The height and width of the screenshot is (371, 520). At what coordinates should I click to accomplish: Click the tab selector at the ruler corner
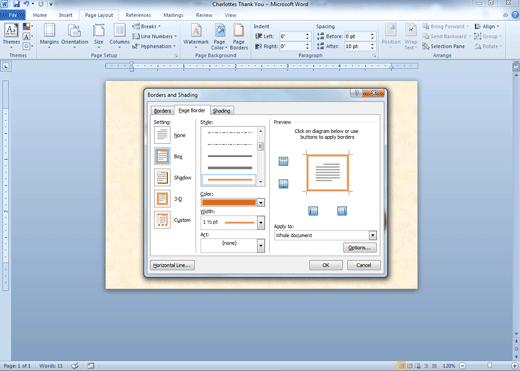pos(6,66)
